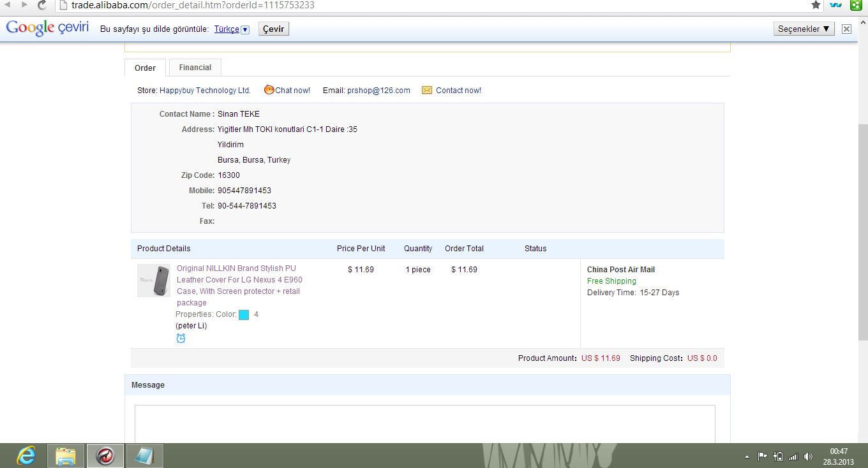The height and width of the screenshot is (468, 868).
Task: Close the Google translate bar
Action: [846, 29]
